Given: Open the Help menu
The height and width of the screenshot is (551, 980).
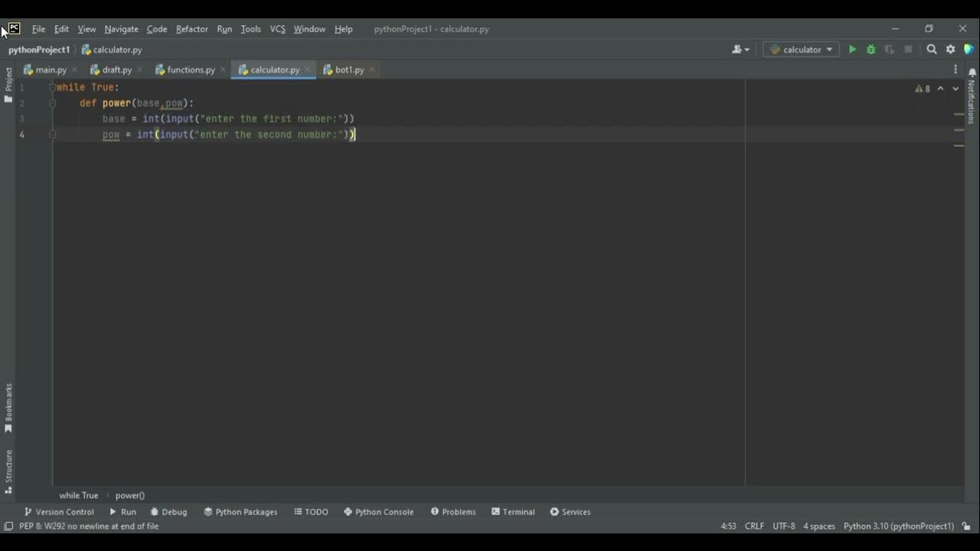Looking at the screenshot, I should pos(344,29).
